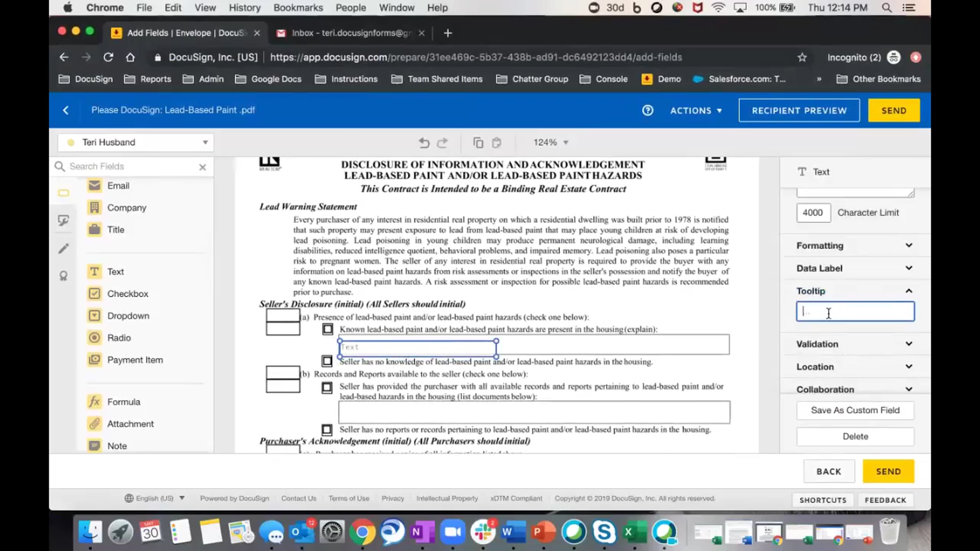Select the Email field icon
Screen dimensions: 980x551
94,186
